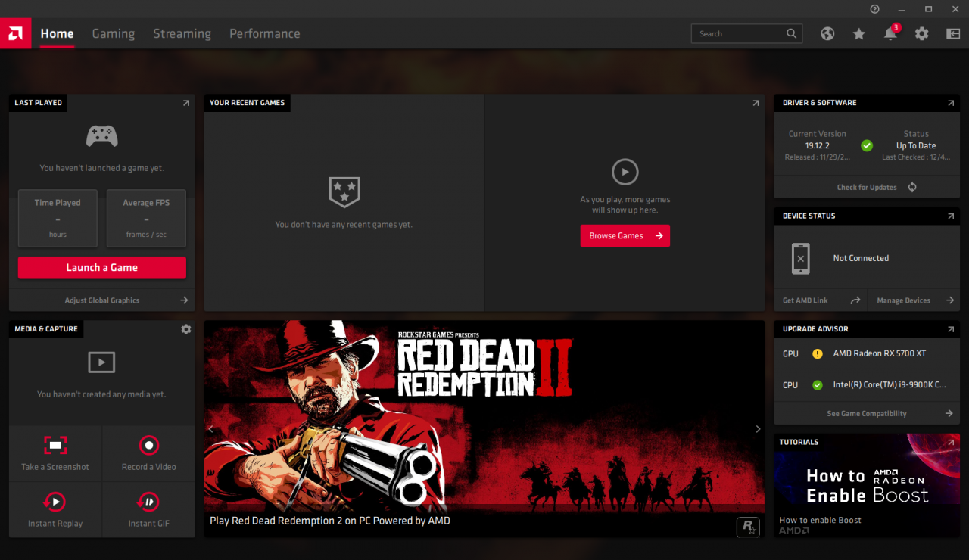The image size is (969, 560).
Task: Open the Settings gear in top bar
Action: pos(921,33)
